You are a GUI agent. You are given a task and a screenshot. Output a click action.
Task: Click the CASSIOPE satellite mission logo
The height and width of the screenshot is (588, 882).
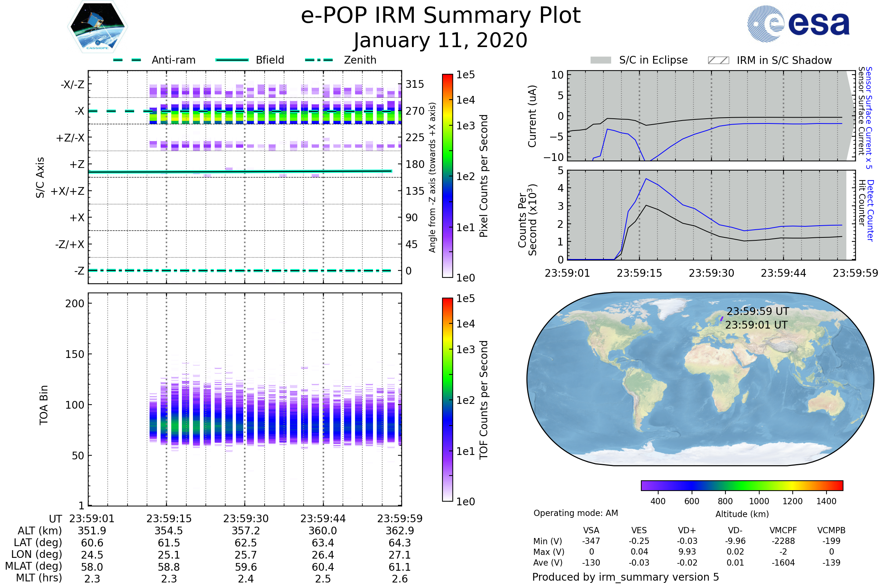click(97, 27)
